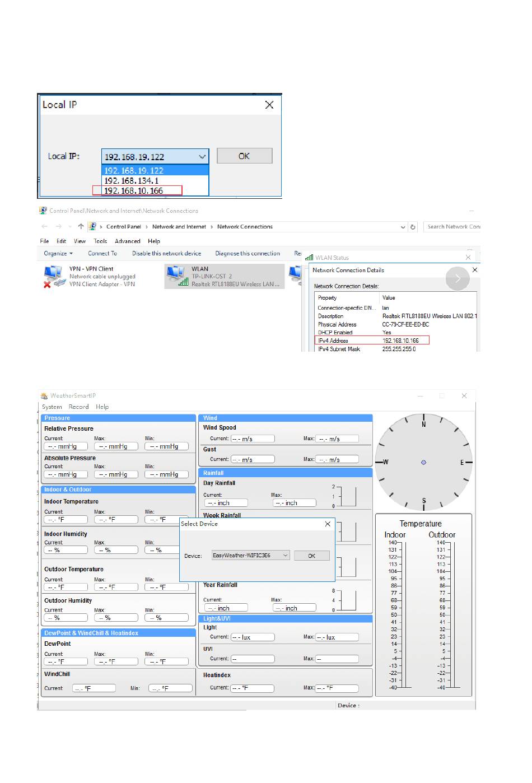532x783 pixels.
Task: Click the WindChill Min field
Action: [x=170, y=688]
